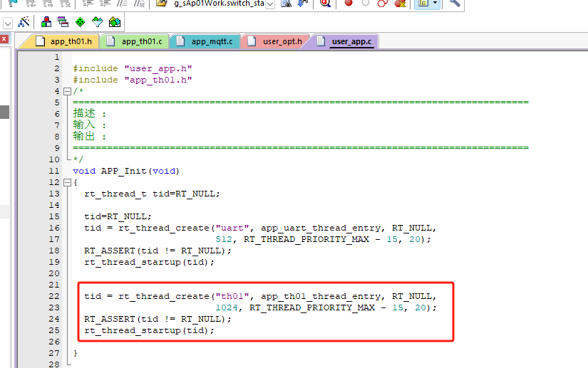Image resolution: width=588 pixels, height=368 pixels.
Task: Comment out the selected code
Action: tap(122, 3)
